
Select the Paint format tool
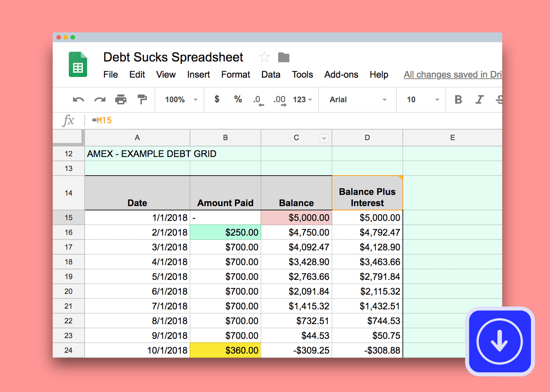coord(141,99)
